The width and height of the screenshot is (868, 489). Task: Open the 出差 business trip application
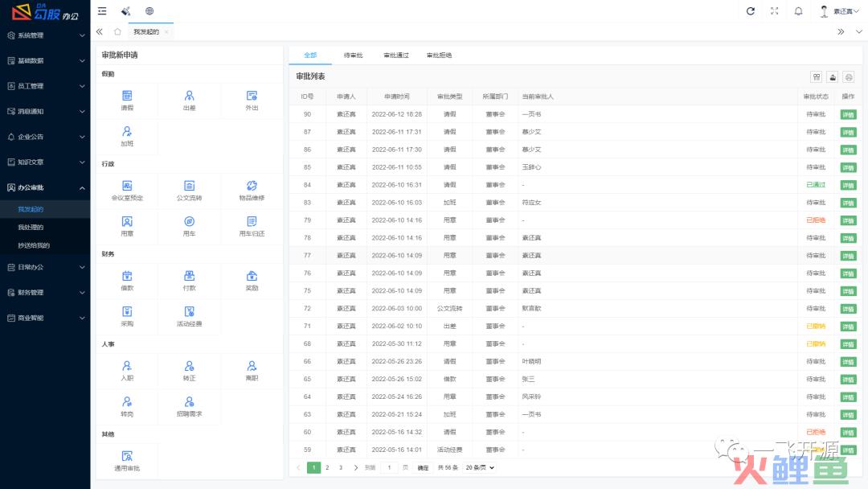click(190, 101)
